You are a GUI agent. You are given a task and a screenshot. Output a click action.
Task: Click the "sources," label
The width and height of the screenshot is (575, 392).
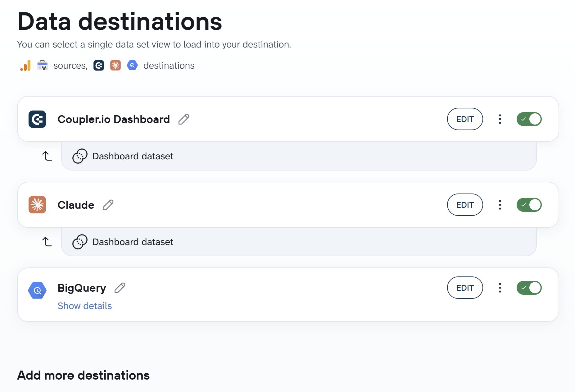point(70,66)
